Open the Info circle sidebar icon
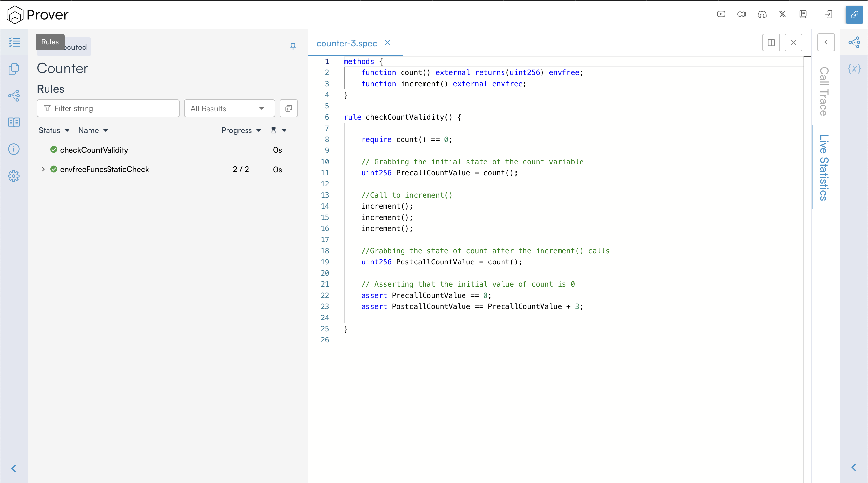 [14, 149]
